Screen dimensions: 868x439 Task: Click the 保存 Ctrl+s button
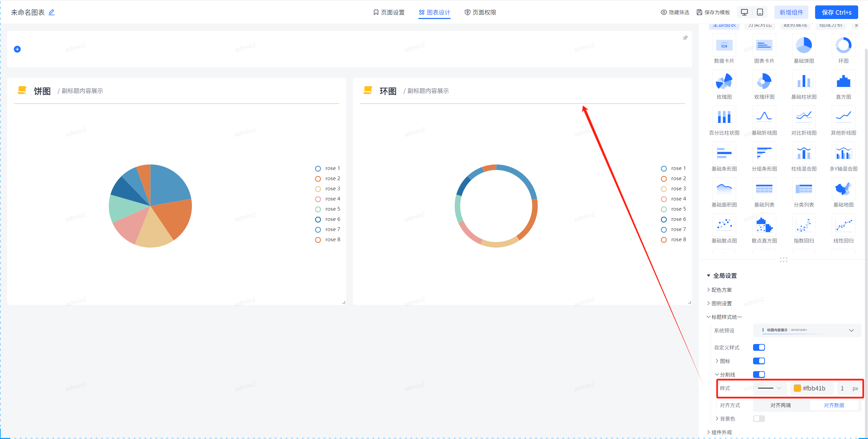[x=836, y=12]
